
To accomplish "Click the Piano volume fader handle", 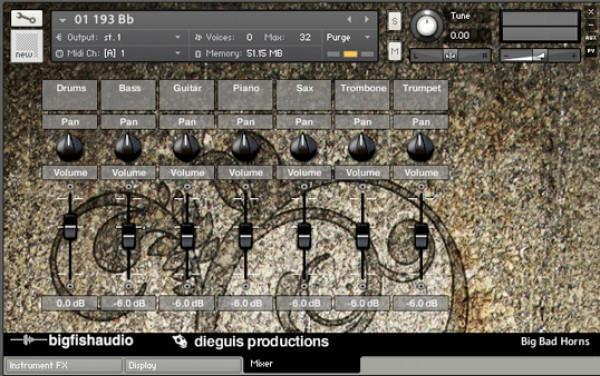I will pos(246,236).
